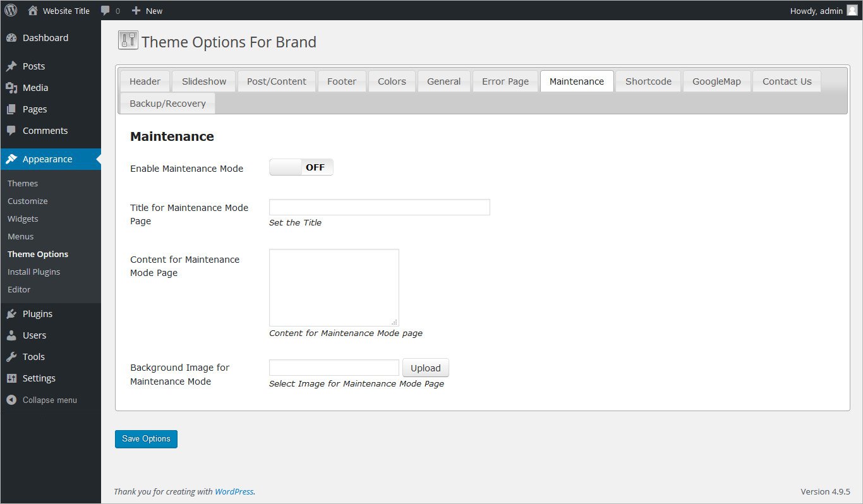Follow the WordPress footer link

(x=234, y=491)
